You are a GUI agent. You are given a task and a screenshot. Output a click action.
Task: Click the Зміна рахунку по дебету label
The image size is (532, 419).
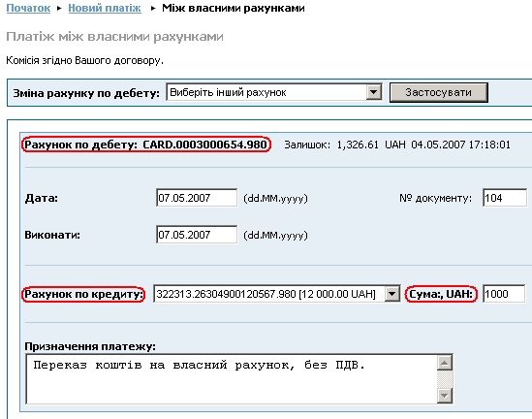pos(86,93)
